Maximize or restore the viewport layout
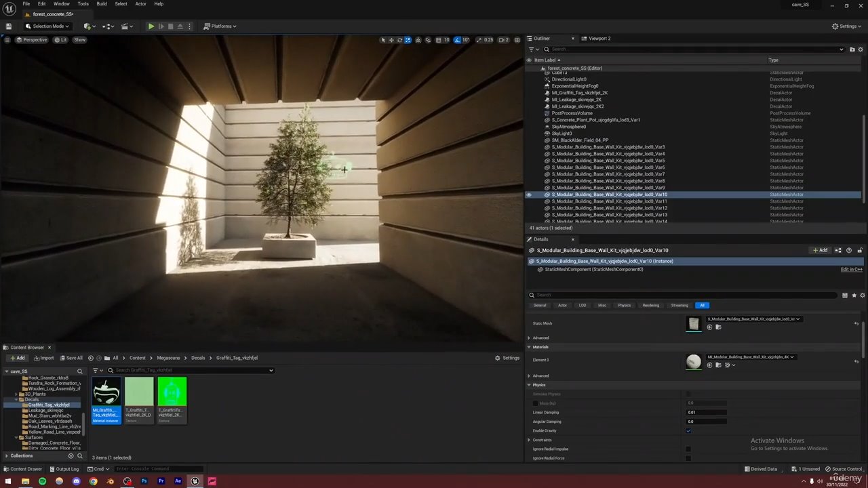The width and height of the screenshot is (868, 488). (x=517, y=40)
